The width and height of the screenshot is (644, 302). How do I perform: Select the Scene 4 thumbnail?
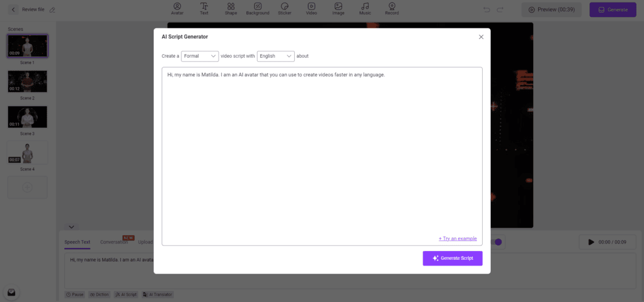click(x=28, y=152)
